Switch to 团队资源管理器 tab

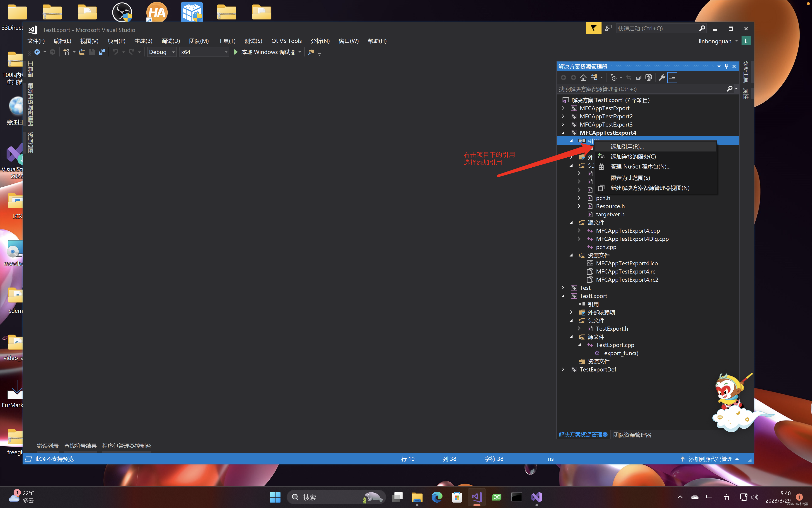pos(632,435)
